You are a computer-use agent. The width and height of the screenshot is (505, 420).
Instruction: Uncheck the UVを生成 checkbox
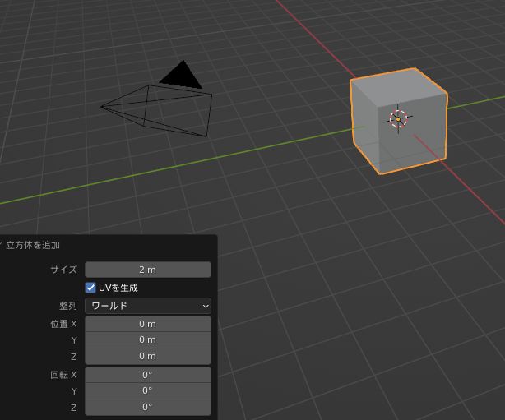pos(90,288)
